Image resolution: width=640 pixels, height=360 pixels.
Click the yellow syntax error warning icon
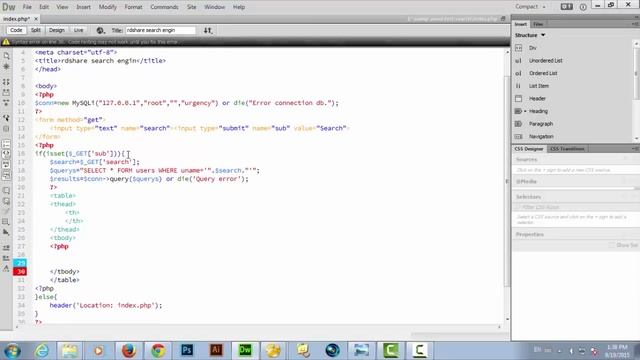6,42
